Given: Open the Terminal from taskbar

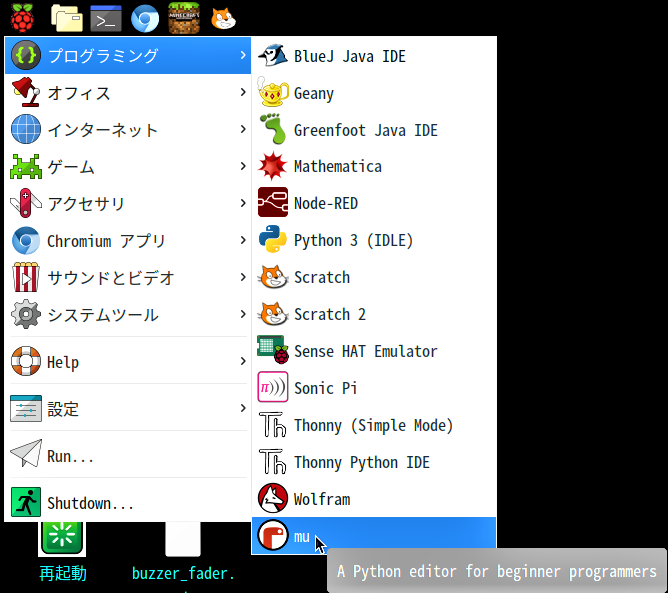Looking at the screenshot, I should click(x=106, y=18).
